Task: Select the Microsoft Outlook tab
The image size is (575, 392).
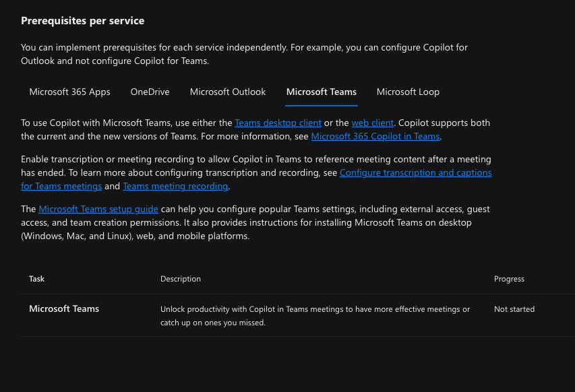Action: point(228,92)
